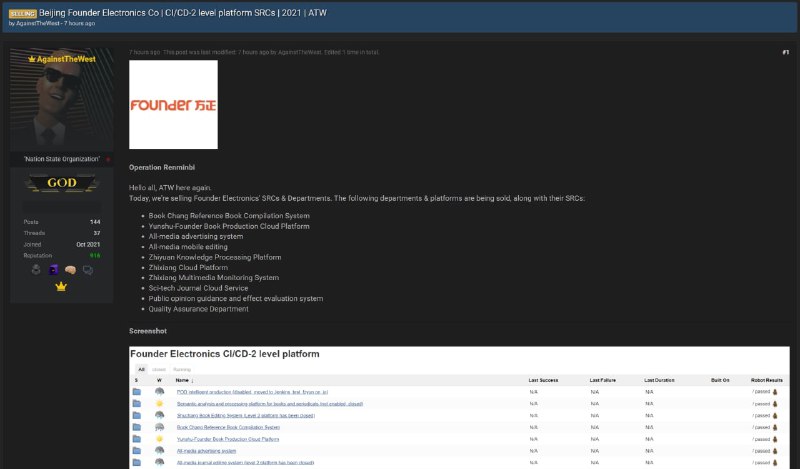The width and height of the screenshot is (800, 469).
Task: Click folder icon in Semantic analysis row
Action: [x=137, y=404]
